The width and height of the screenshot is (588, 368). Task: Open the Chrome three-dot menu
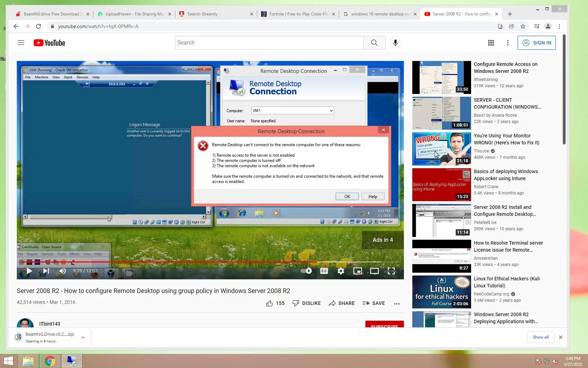tap(559, 26)
